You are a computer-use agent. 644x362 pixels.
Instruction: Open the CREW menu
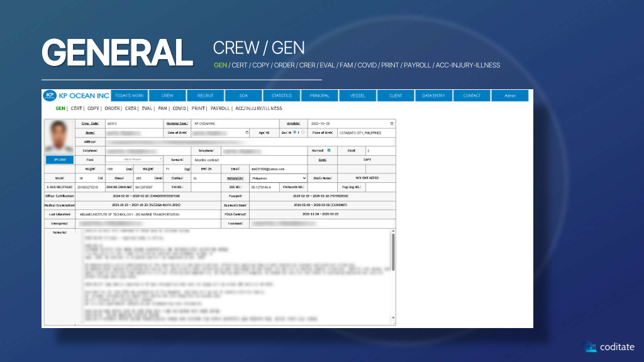click(167, 96)
